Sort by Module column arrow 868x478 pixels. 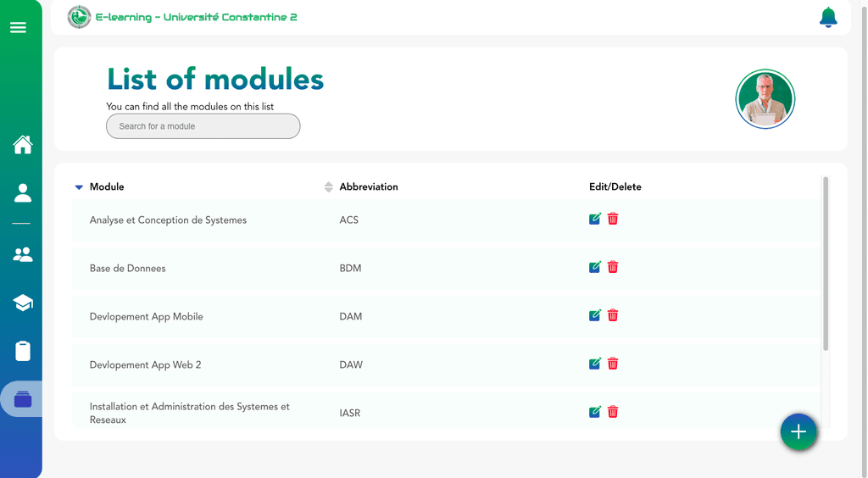click(79, 187)
